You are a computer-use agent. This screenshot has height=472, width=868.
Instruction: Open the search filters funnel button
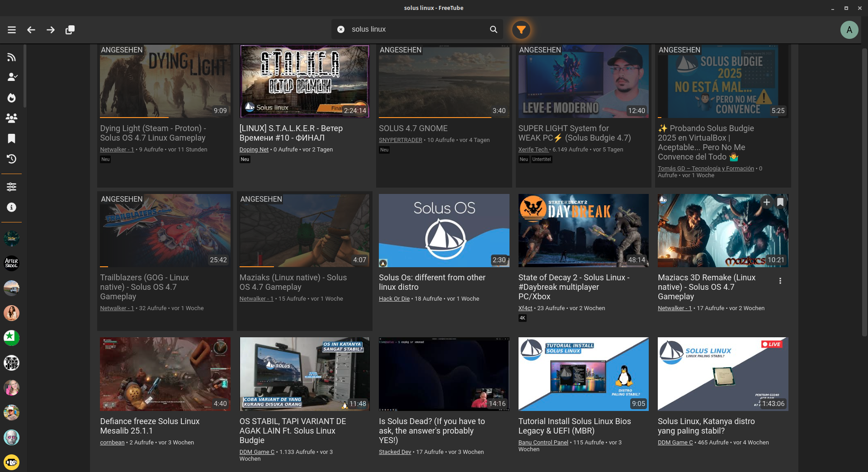pos(521,30)
